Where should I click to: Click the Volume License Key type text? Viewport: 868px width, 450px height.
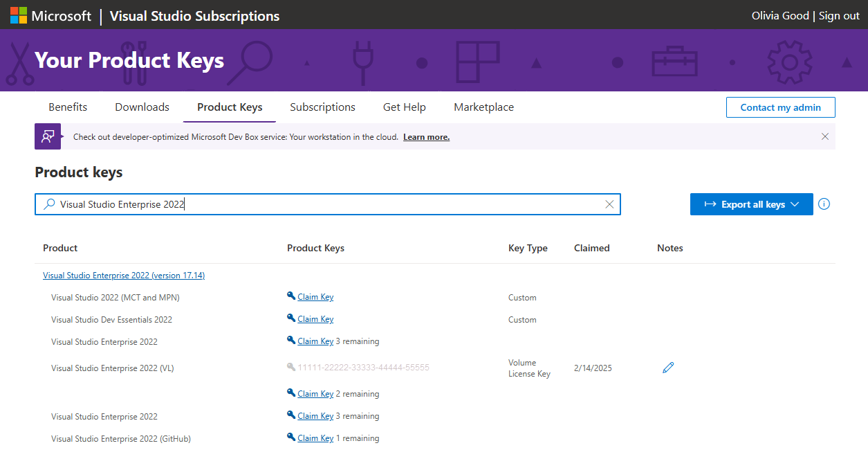click(530, 368)
